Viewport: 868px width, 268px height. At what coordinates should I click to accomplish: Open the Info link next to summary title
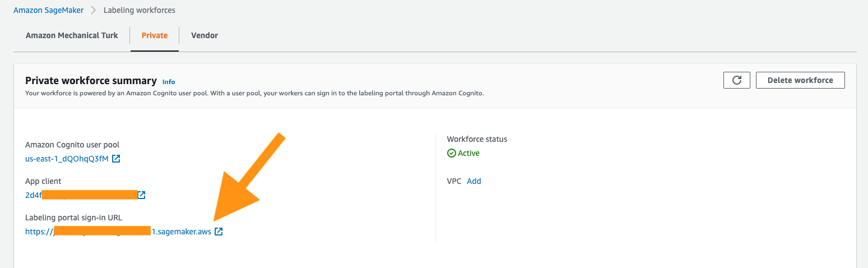(169, 82)
